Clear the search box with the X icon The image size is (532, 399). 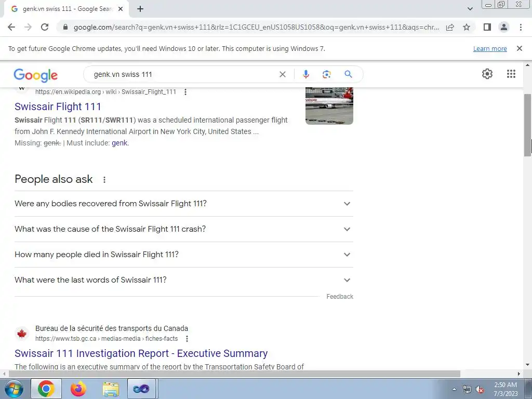(282, 74)
